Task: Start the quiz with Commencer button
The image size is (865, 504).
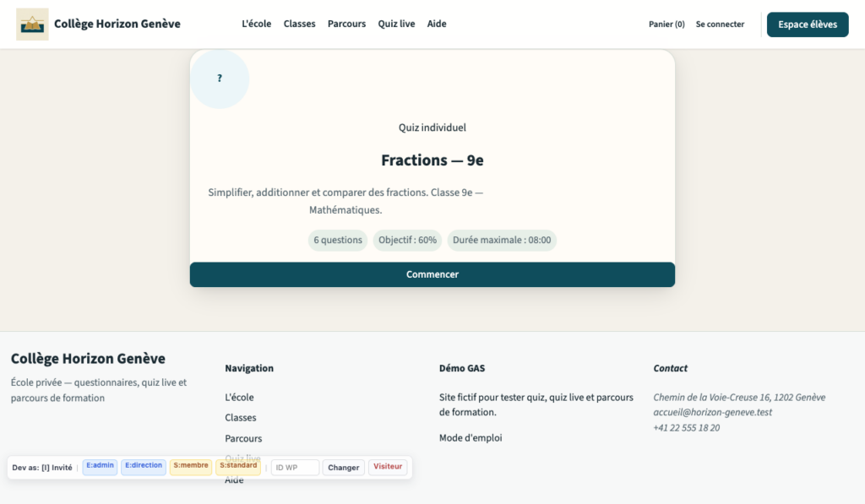Action: coord(432,274)
